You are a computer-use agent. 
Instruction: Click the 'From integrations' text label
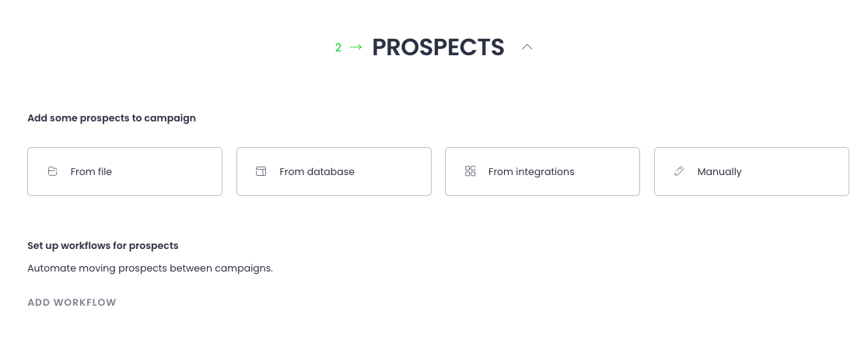(531, 172)
